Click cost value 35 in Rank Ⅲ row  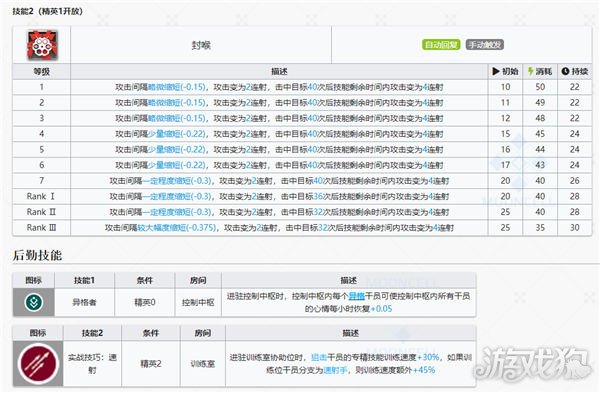pyautogui.click(x=540, y=228)
